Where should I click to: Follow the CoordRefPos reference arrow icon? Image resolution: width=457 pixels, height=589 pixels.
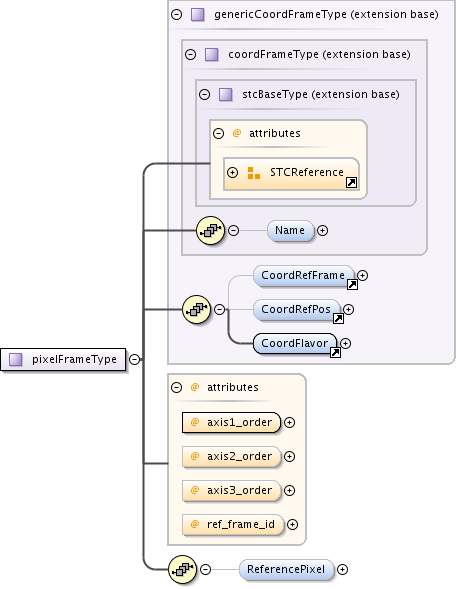(338, 319)
